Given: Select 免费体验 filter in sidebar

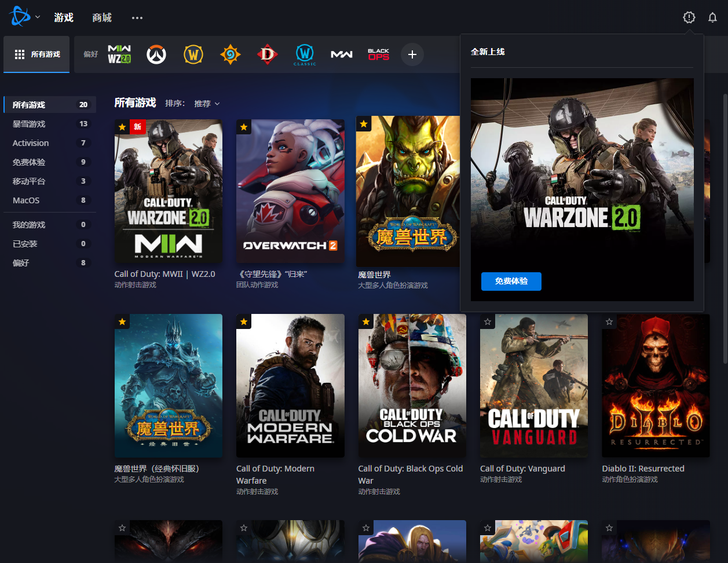Looking at the screenshot, I should click(x=50, y=162).
